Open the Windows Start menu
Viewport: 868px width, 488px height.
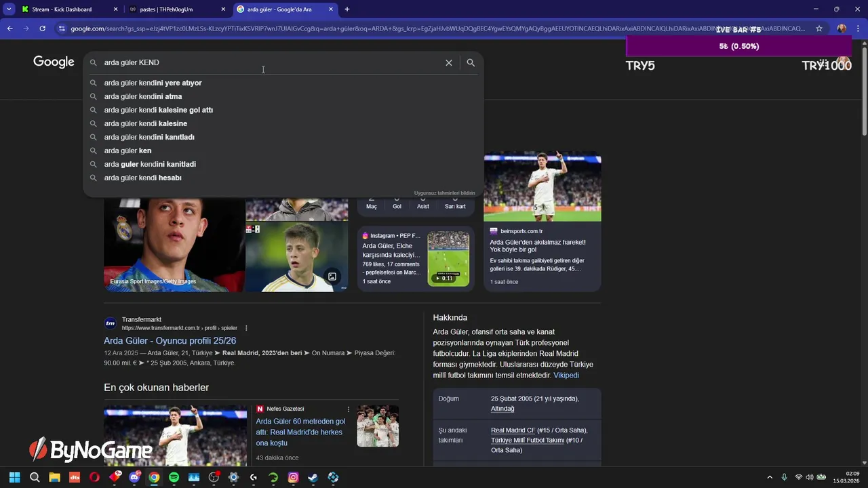tap(14, 477)
